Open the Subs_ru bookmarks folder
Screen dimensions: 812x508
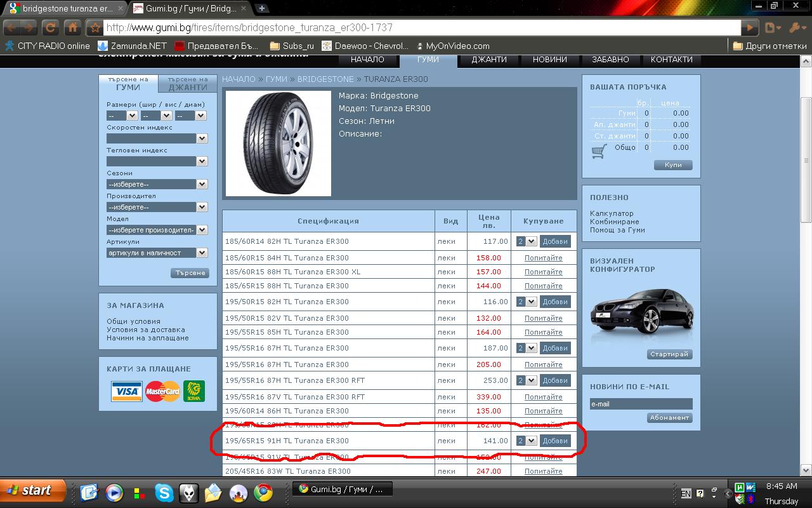click(292, 46)
